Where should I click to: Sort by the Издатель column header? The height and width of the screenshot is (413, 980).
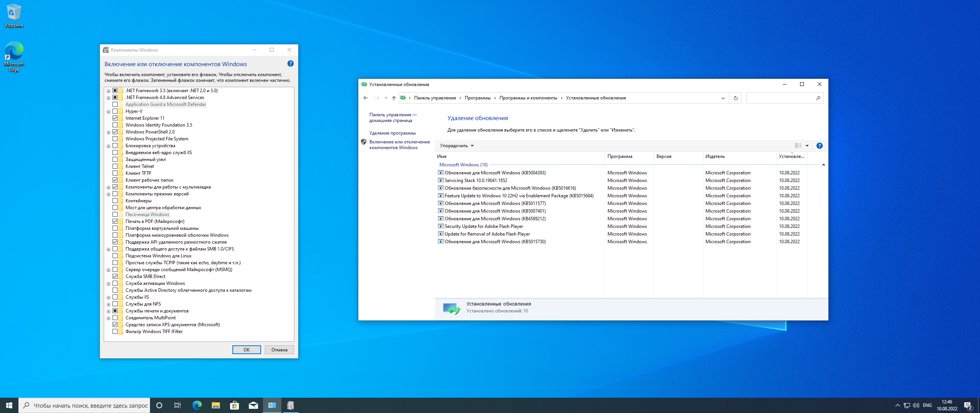[739, 156]
